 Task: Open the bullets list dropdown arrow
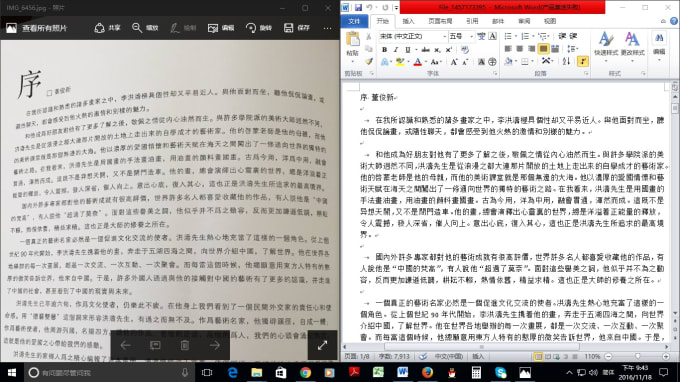(x=516, y=36)
